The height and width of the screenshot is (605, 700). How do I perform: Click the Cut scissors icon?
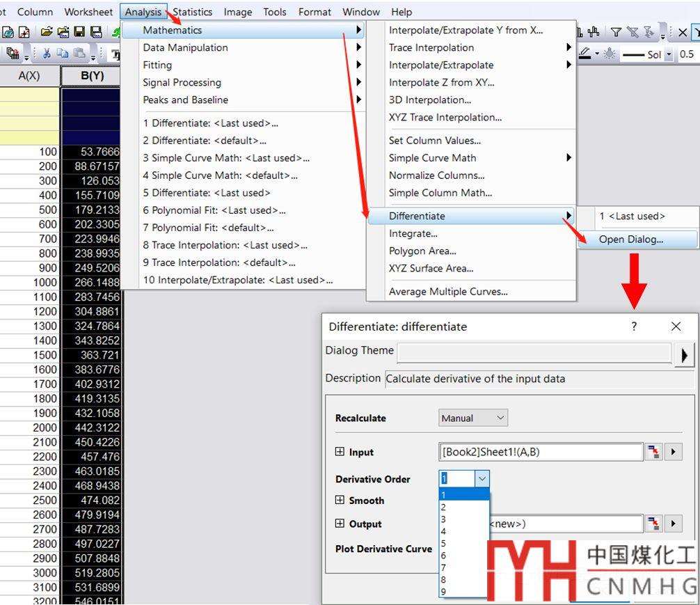click(x=47, y=54)
